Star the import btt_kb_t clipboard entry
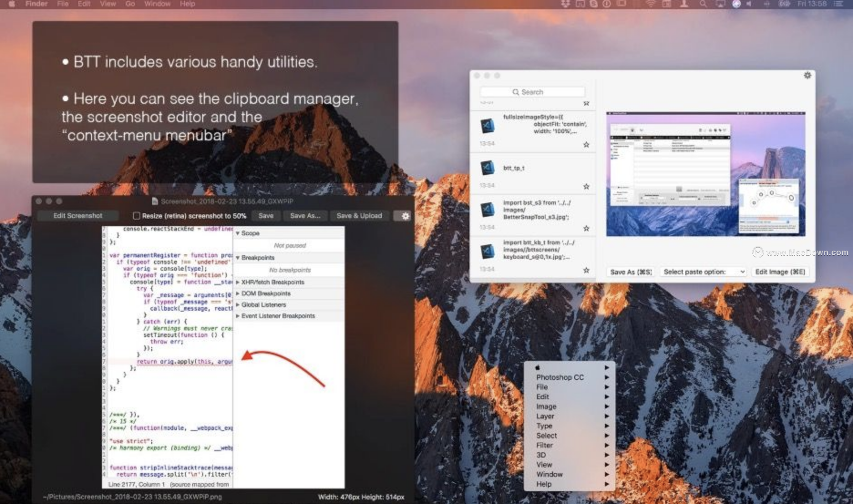 pyautogui.click(x=586, y=270)
